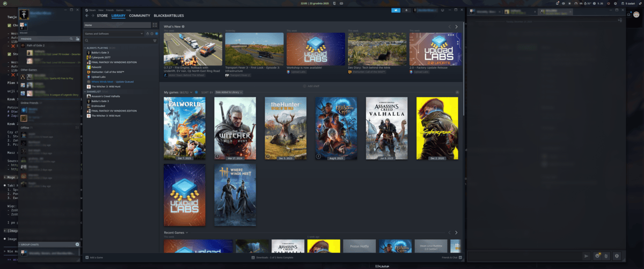Open the BLACKBARTBLUES profile tab
644x269 pixels.
click(168, 16)
